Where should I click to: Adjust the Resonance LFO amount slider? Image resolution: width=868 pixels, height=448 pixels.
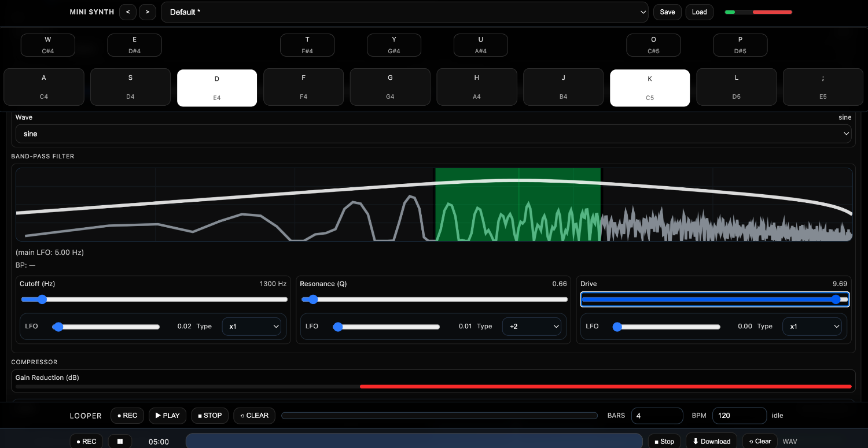(x=386, y=327)
